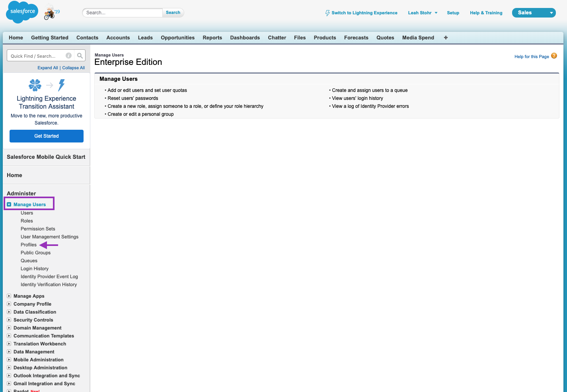Open Permission Sets in the sidebar

coord(38,229)
